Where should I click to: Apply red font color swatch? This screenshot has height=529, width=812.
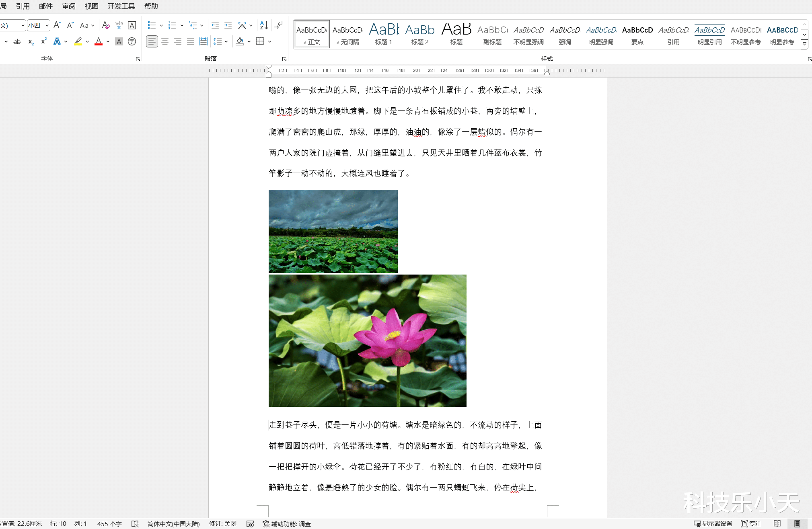99,41
